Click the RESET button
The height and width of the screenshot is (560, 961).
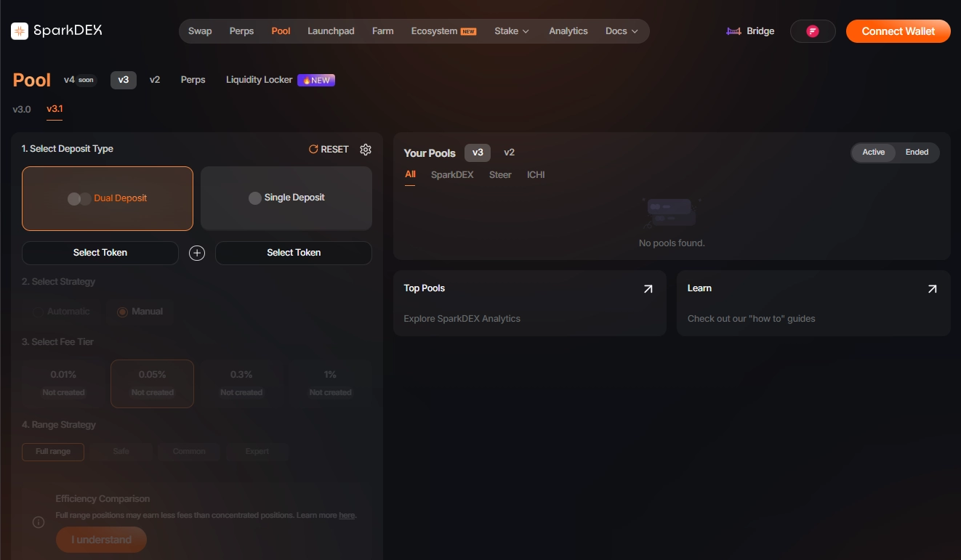tap(329, 149)
